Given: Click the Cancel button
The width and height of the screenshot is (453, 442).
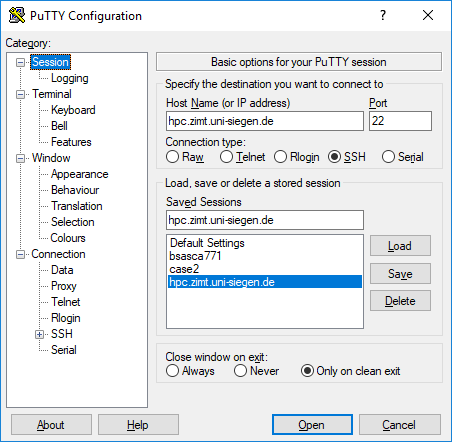Looking at the screenshot, I should tap(400, 425).
